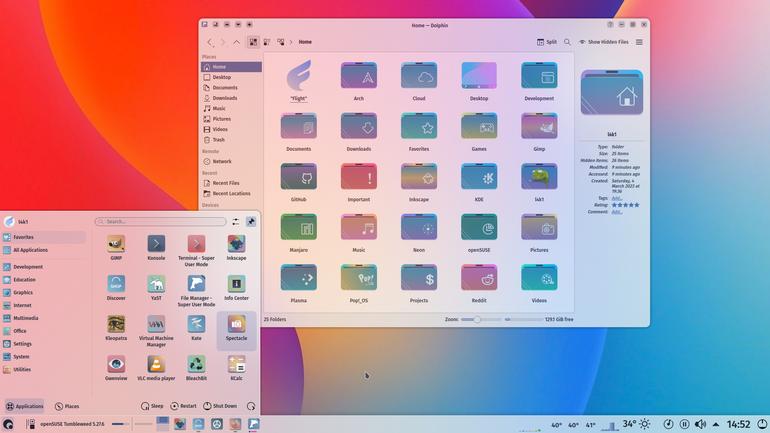
Task: Launch VLC media player
Action: (x=156, y=365)
